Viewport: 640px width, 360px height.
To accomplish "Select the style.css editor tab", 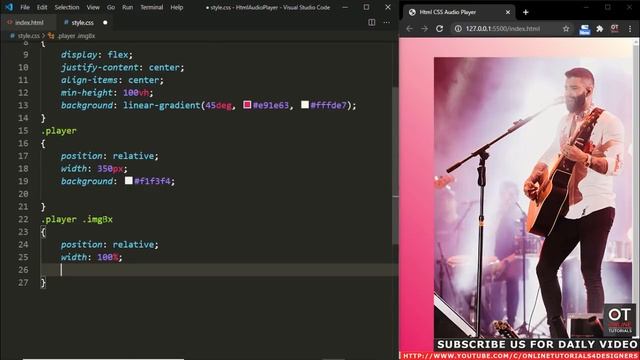I will click(x=83, y=22).
